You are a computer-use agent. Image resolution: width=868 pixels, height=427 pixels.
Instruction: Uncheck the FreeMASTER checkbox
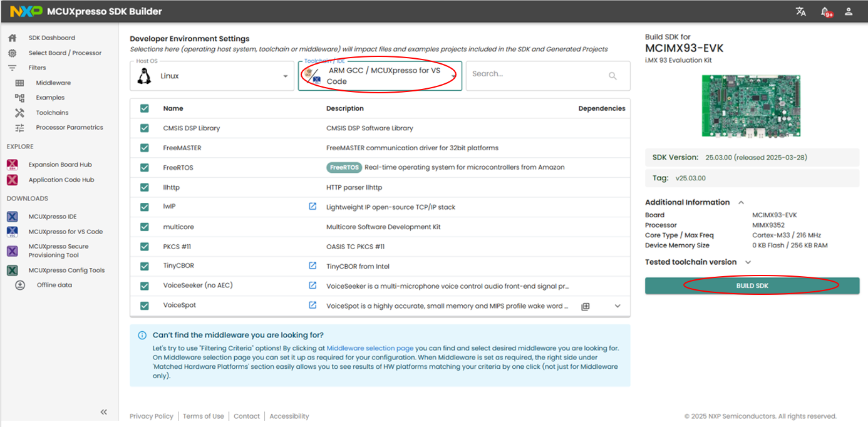tap(145, 148)
